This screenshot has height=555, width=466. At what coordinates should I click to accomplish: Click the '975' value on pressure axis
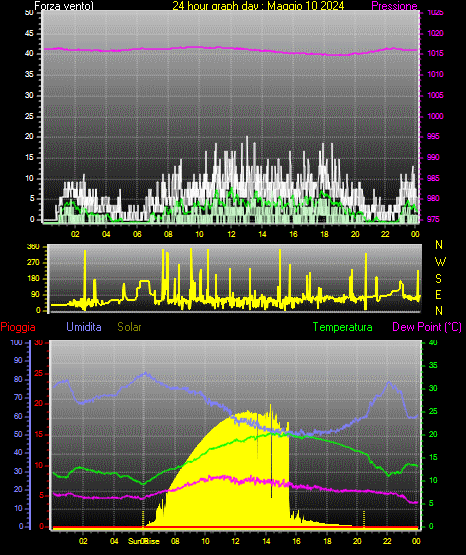click(433, 219)
